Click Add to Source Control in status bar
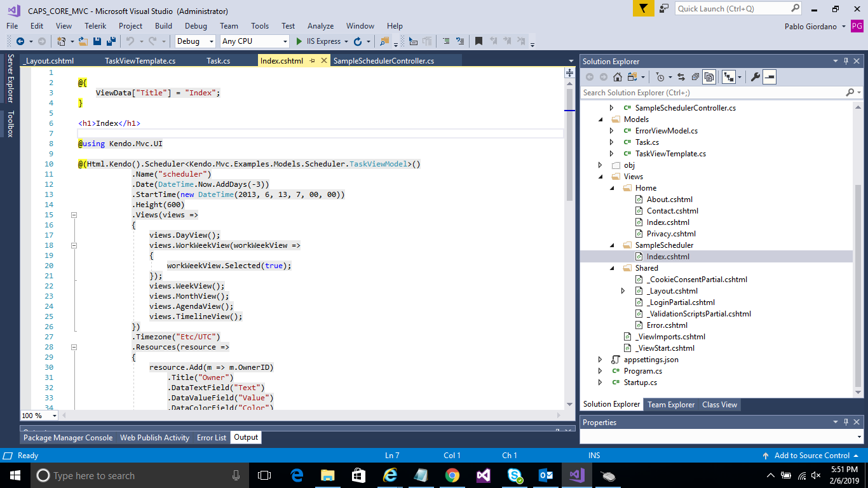 click(811, 456)
